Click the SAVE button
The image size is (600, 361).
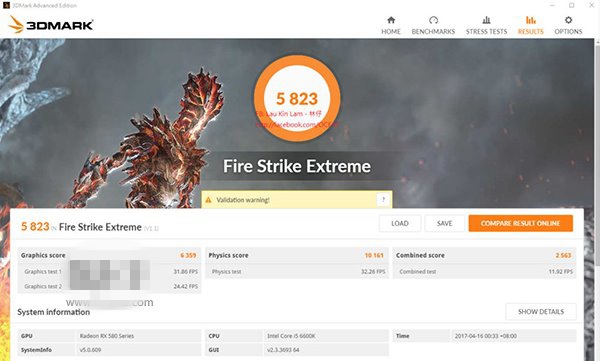pos(445,223)
